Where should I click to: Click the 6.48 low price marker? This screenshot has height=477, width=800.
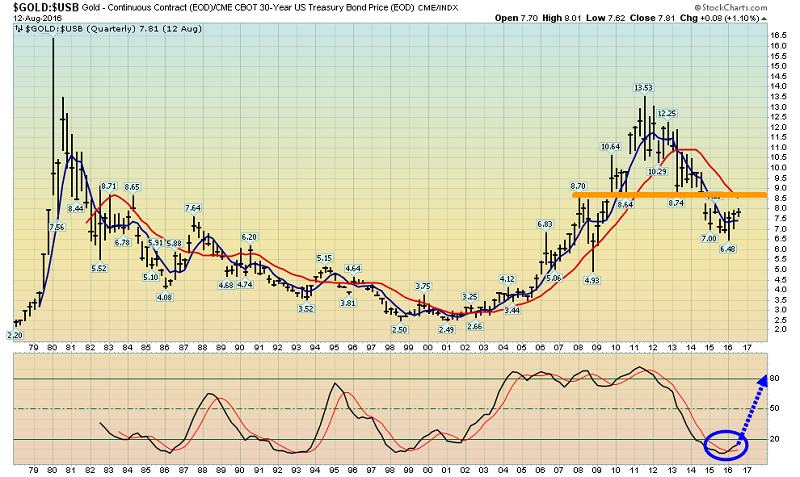tap(727, 249)
